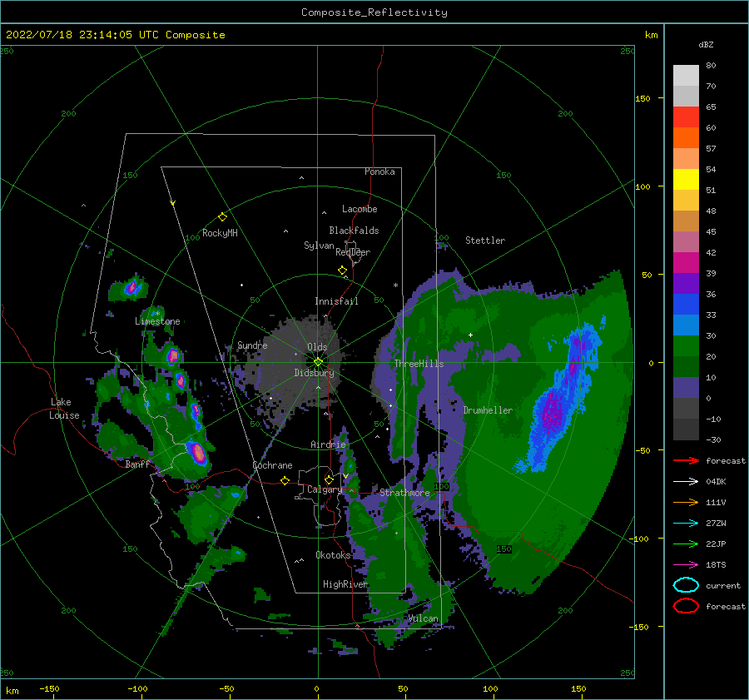This screenshot has height=700, width=749.
Task: Select the purple swatch between 39 and 36
Action: (x=686, y=284)
